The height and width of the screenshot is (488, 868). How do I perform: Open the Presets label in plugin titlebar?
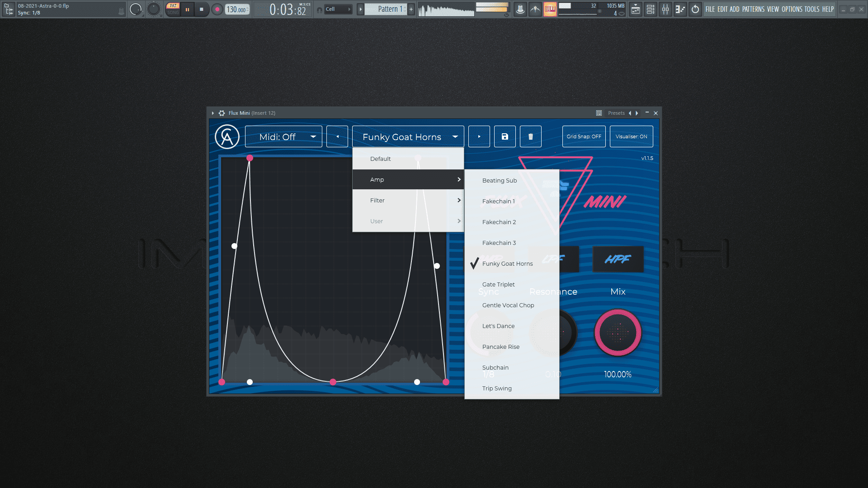click(616, 113)
